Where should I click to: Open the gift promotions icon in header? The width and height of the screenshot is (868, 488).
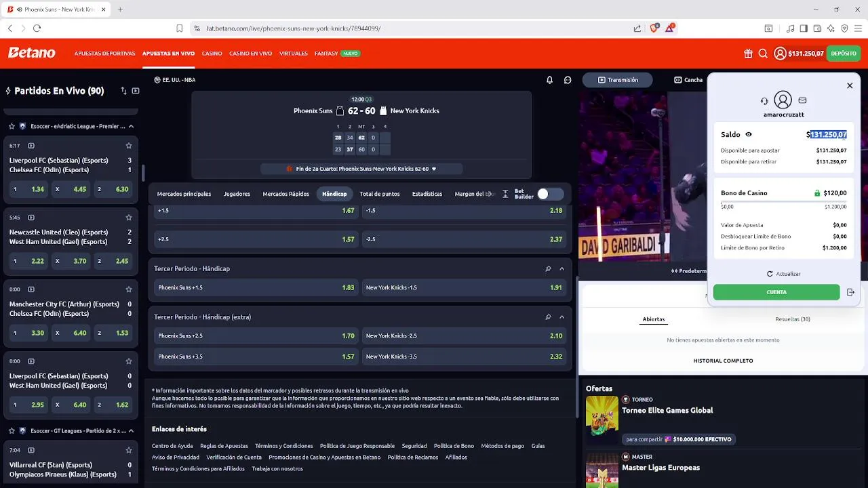coord(748,54)
